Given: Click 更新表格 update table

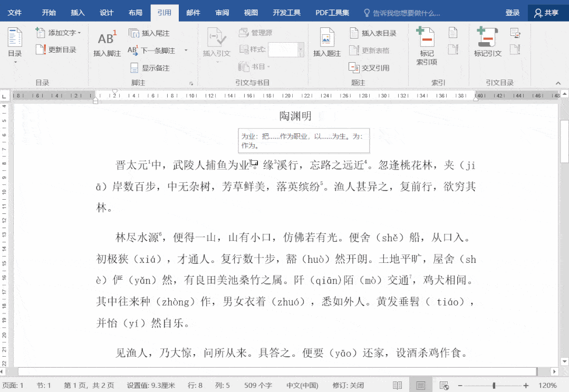Looking at the screenshot, I should coord(370,51).
